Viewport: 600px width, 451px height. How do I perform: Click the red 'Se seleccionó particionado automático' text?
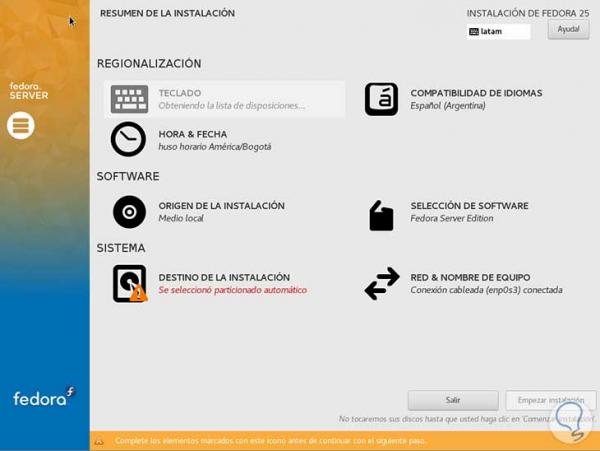[233, 290]
